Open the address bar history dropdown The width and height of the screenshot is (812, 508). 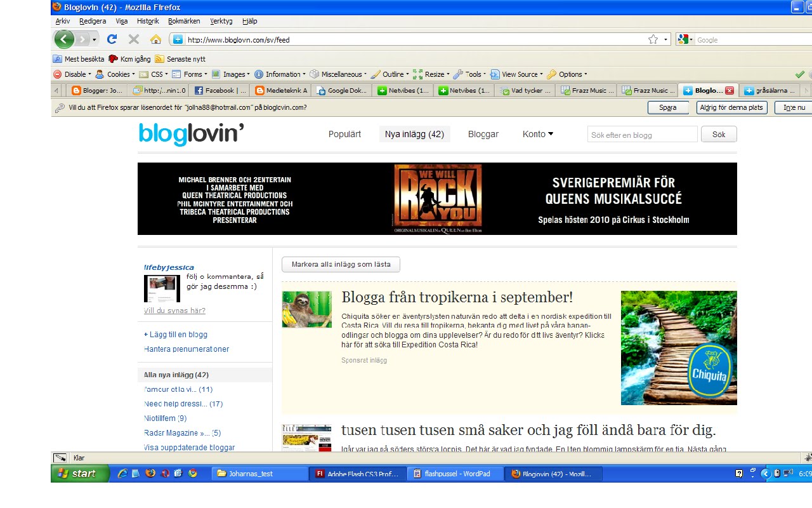[x=666, y=39]
